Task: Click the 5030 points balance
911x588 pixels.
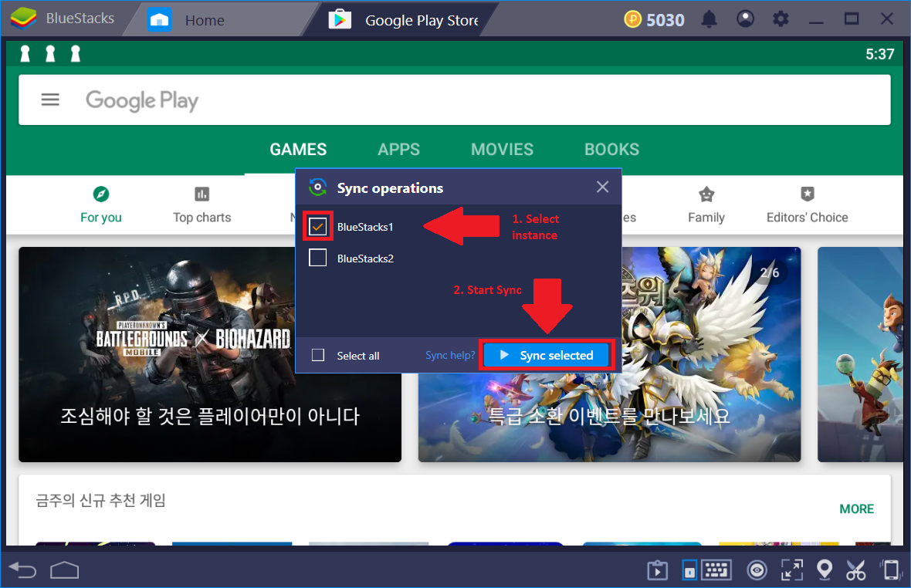Action: 665,20
